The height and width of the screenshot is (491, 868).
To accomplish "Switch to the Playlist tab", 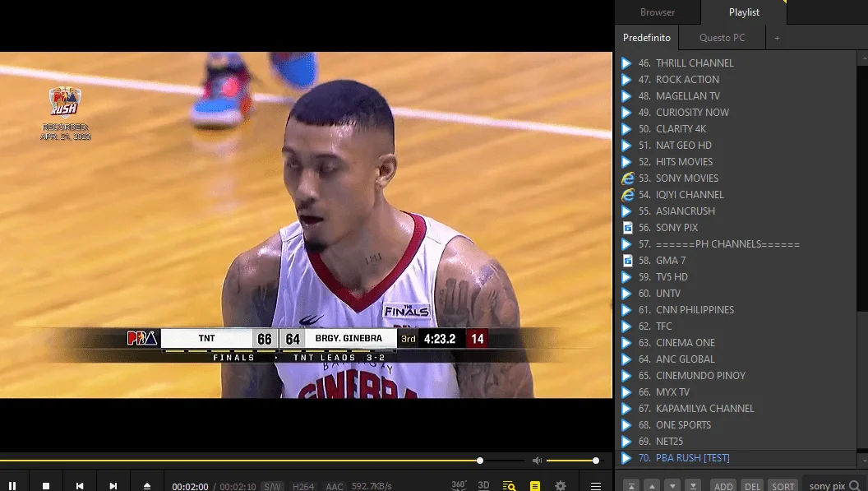I will click(744, 12).
